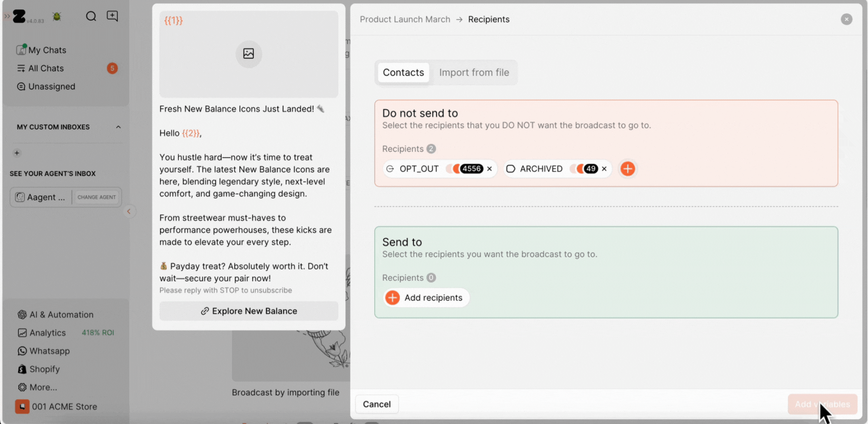This screenshot has height=424, width=868.
Task: Click Please reply with STOP footer text
Action: tap(225, 291)
